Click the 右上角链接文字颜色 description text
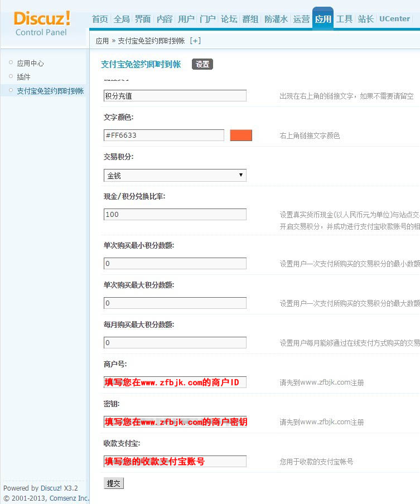This screenshot has width=420, height=504. click(310, 135)
